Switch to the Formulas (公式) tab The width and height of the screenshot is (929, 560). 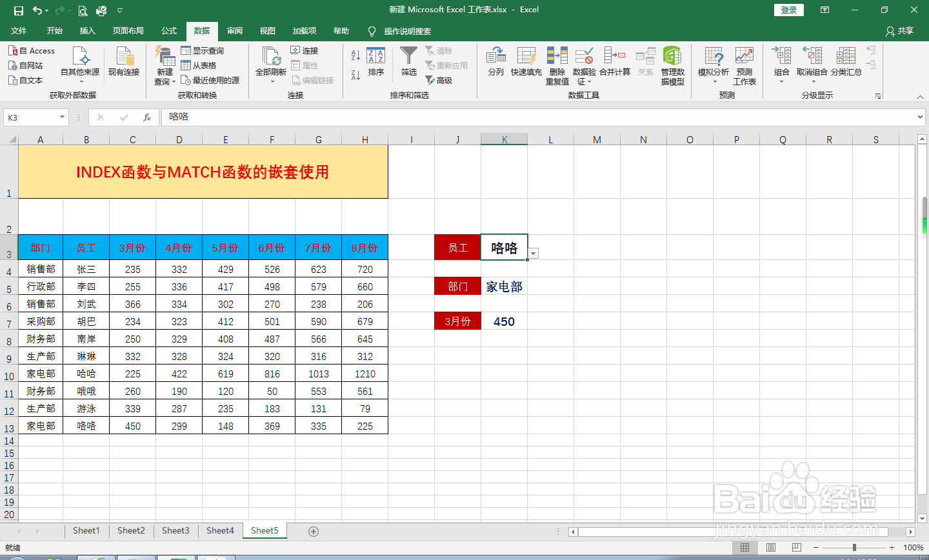pyautogui.click(x=169, y=31)
